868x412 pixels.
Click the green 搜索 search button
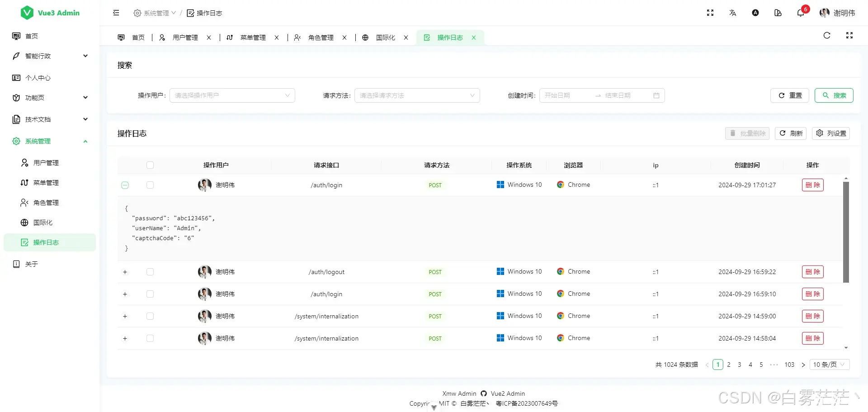point(834,95)
